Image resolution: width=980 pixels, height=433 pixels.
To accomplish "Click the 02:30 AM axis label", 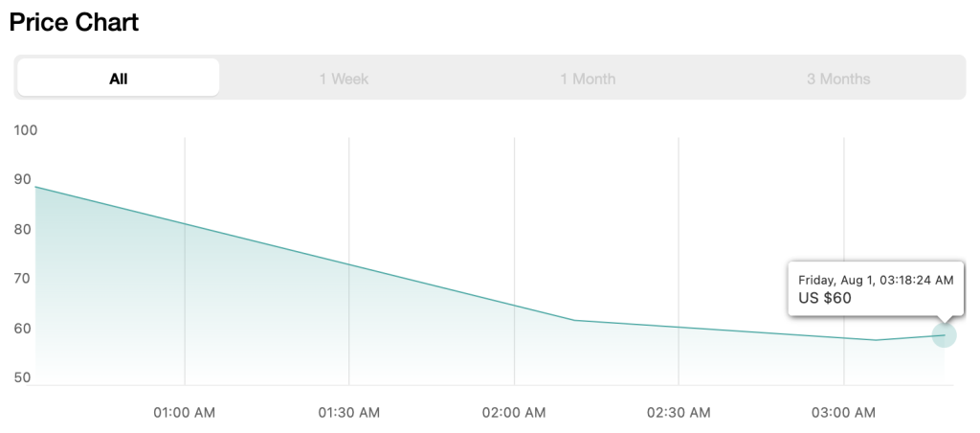I will pos(679,412).
